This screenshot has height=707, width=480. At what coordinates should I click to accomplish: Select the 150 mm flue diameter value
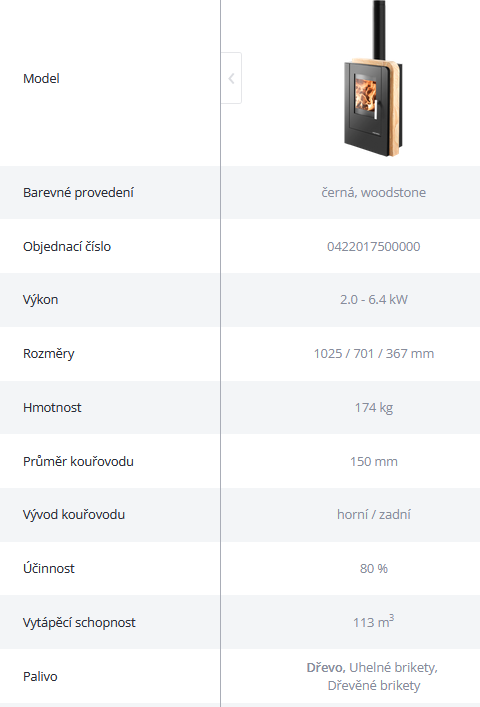374,461
